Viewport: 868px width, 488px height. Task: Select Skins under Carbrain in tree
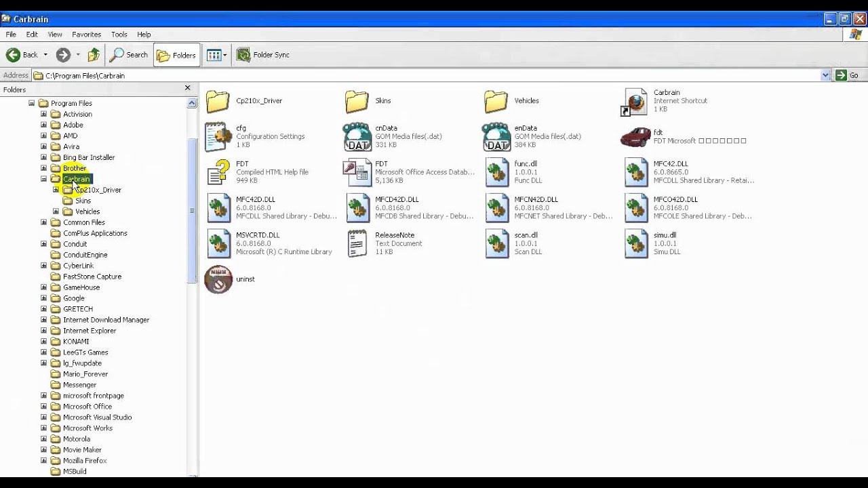click(83, 201)
